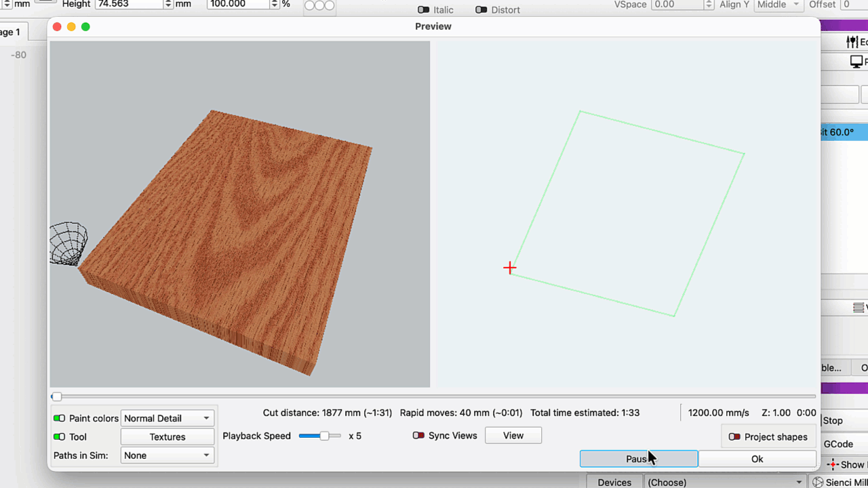Click the list icon on the right panel

coord(859,308)
